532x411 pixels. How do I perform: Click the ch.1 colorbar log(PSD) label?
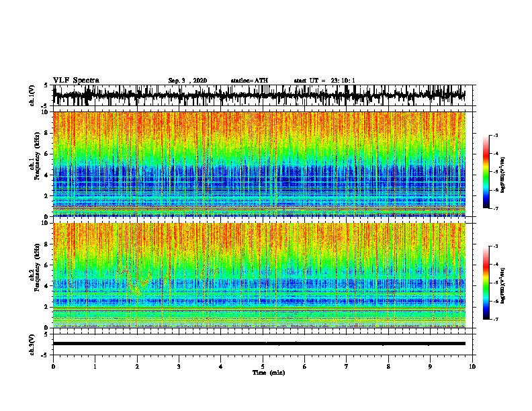coord(502,175)
